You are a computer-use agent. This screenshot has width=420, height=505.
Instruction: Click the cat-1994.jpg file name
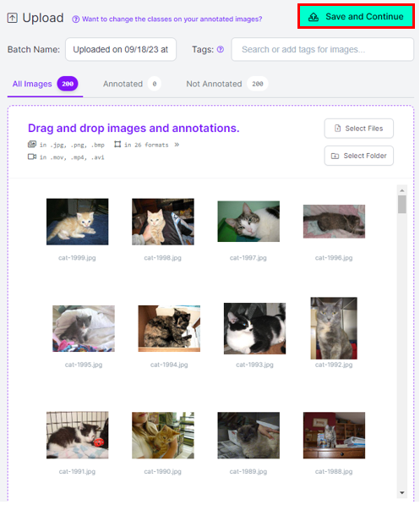click(169, 365)
